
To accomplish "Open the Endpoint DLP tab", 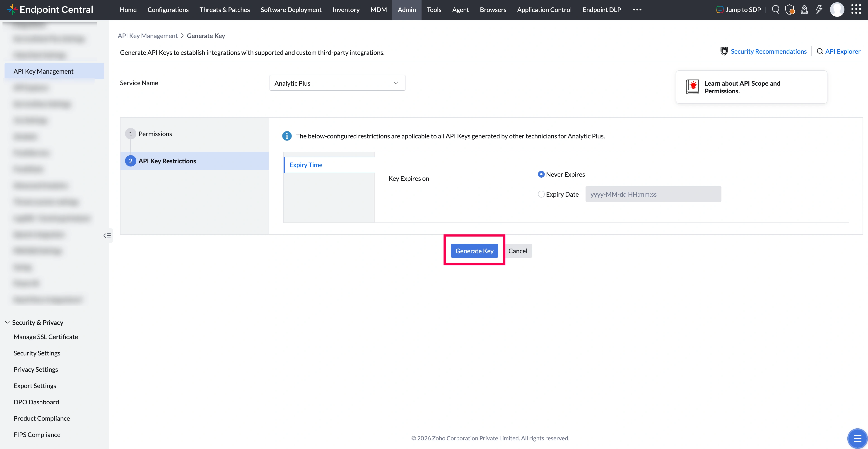I will click(x=602, y=10).
